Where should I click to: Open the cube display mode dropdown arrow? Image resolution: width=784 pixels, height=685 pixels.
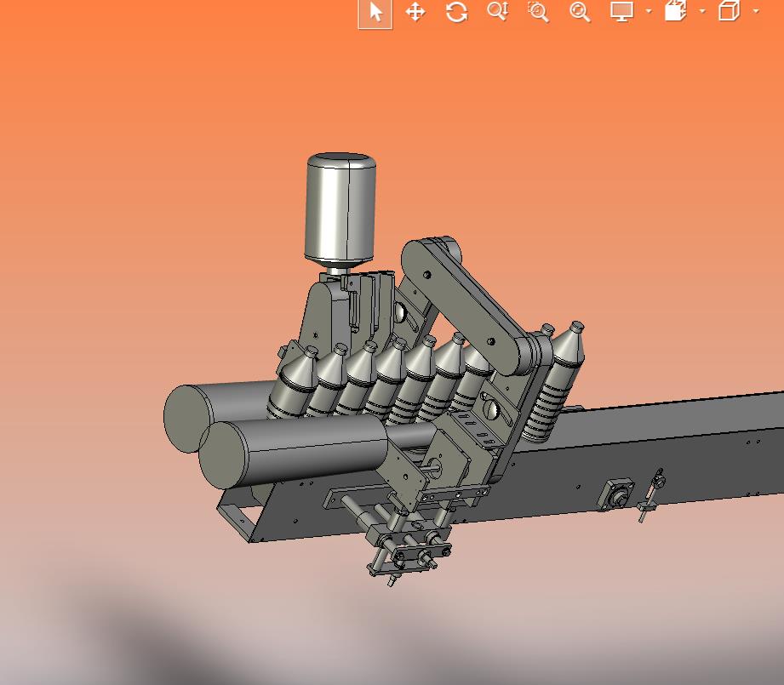coord(756,11)
